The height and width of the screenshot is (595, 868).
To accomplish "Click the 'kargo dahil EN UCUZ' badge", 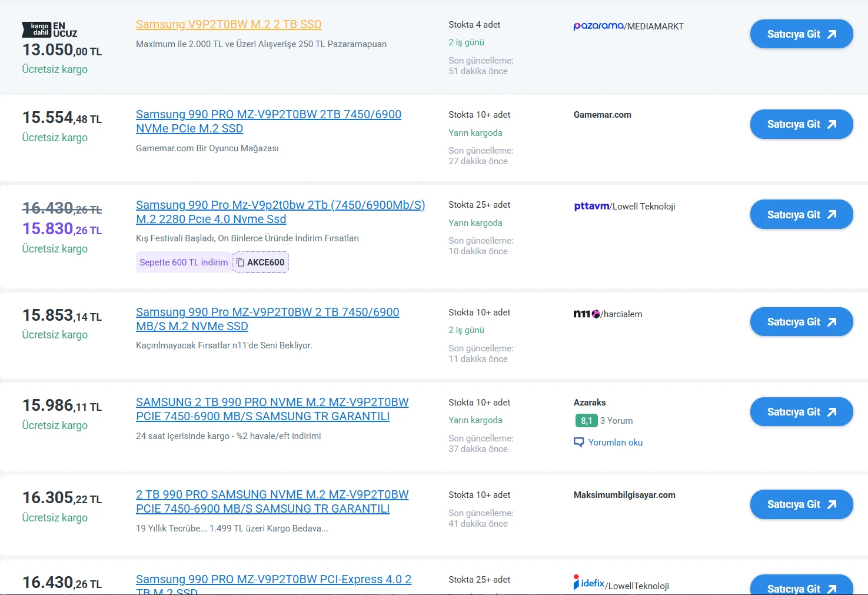I will click(x=50, y=29).
